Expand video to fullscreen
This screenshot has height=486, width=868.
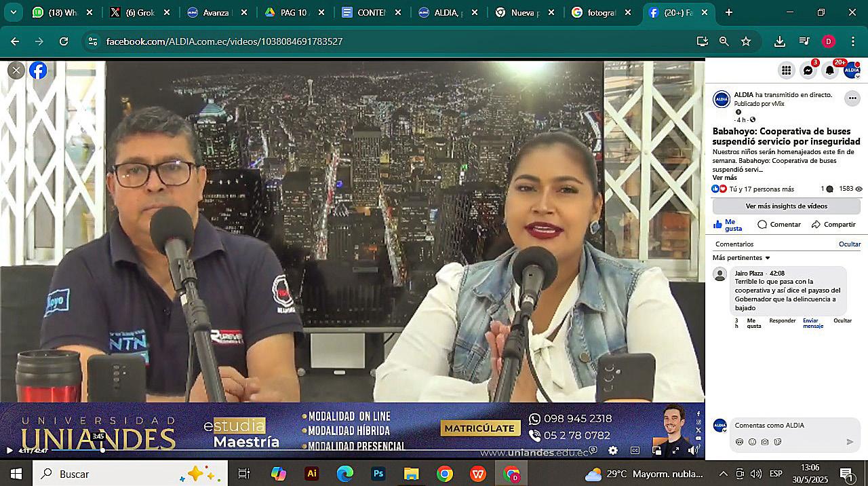tap(675, 450)
